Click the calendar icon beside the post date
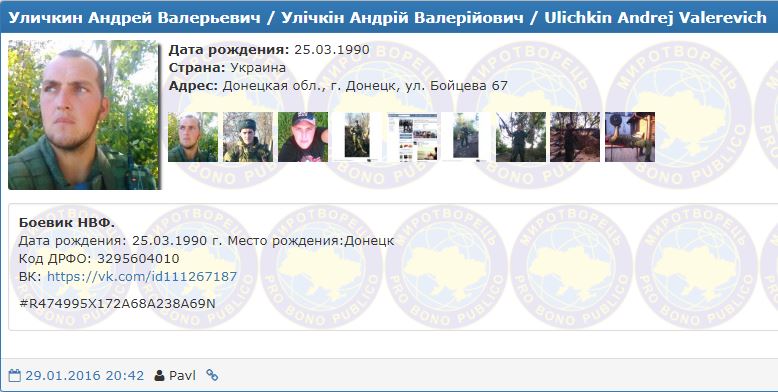The height and width of the screenshot is (392, 778). [15, 375]
